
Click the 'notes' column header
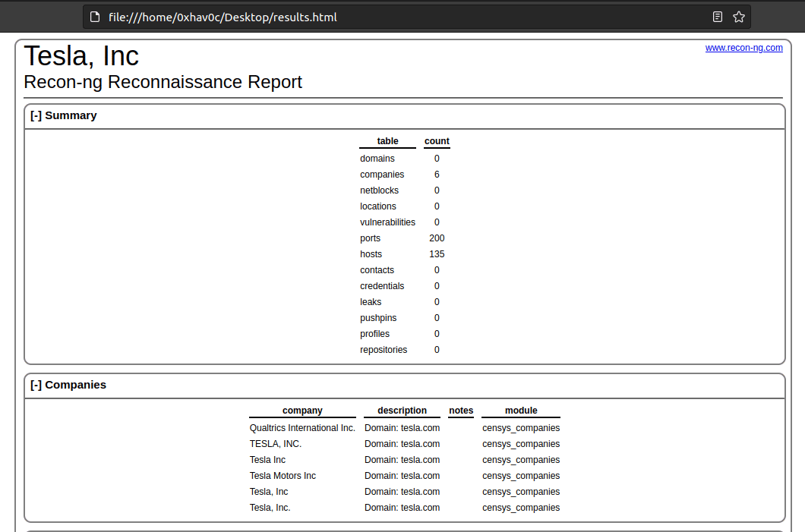pyautogui.click(x=461, y=411)
